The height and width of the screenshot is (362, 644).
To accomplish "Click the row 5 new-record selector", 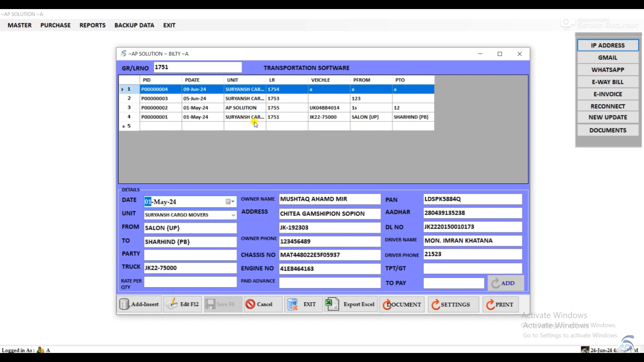I will pyautogui.click(x=129, y=126).
